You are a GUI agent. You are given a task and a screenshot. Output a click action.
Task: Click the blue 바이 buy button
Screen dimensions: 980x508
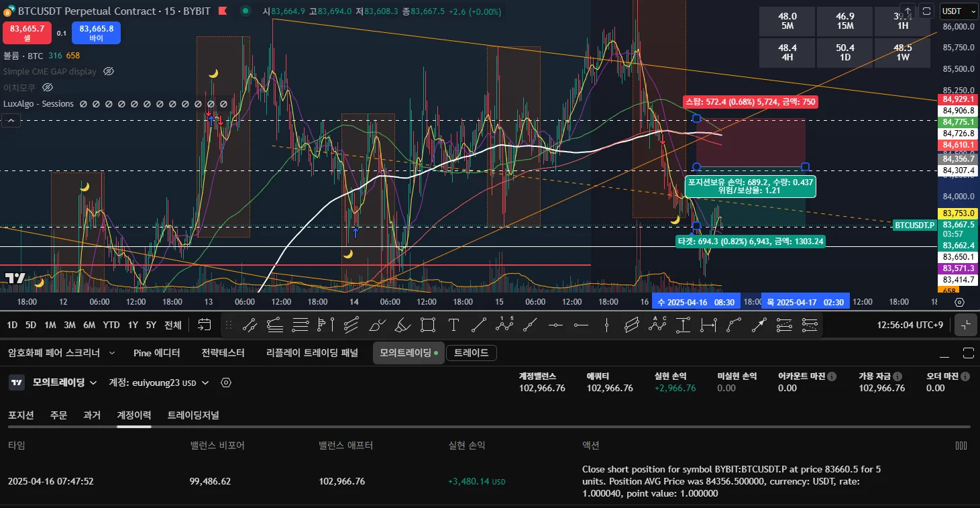(97, 33)
